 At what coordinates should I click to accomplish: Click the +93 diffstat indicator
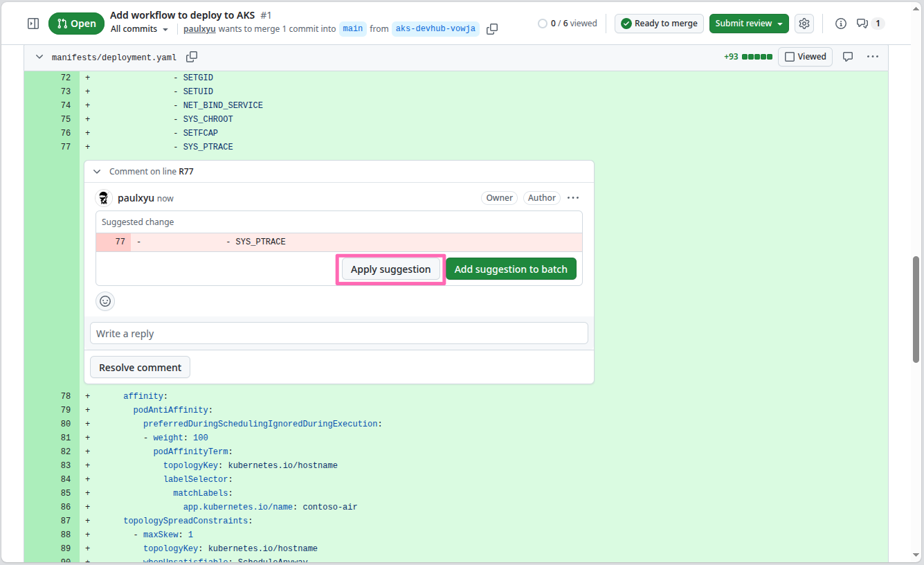pos(748,57)
